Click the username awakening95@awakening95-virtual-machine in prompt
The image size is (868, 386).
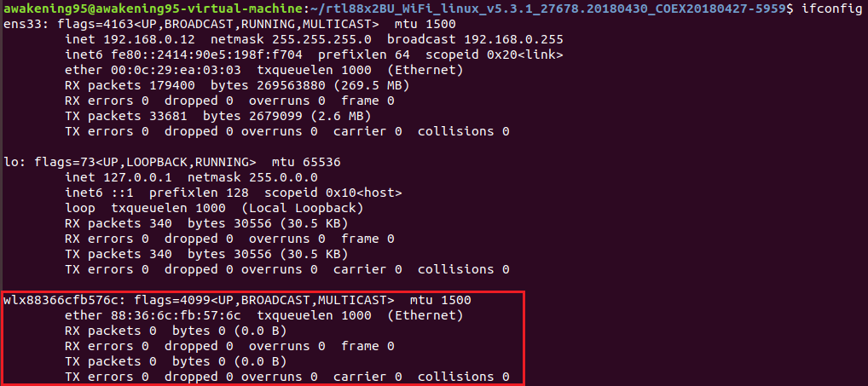tap(153, 9)
